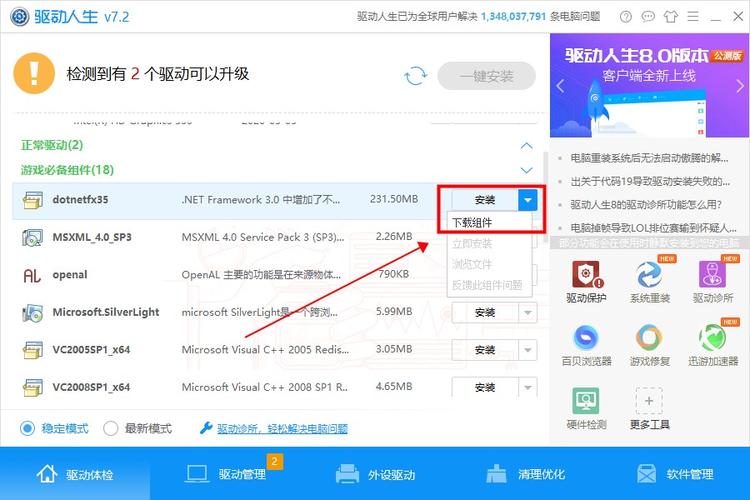Install dotnetfx35 with 安装 button
750x500 pixels.
(x=485, y=200)
